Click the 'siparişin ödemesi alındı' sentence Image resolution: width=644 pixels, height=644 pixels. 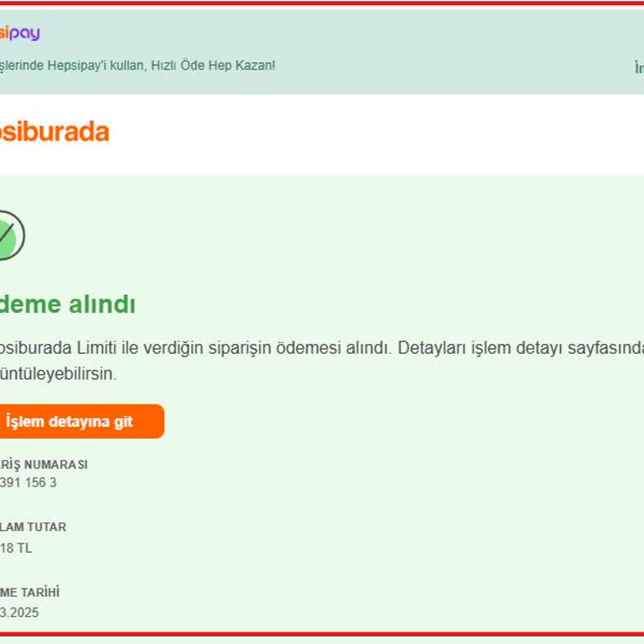point(299,348)
